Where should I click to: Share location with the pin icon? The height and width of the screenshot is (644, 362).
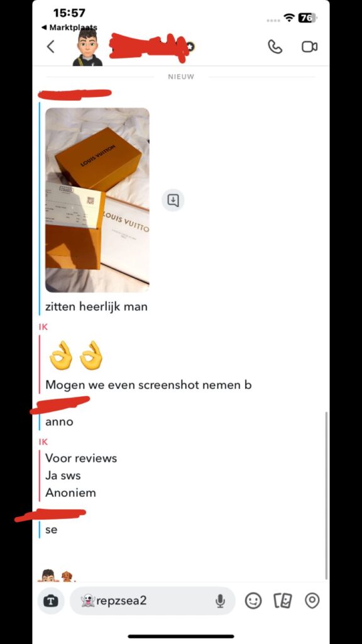pos(312,601)
